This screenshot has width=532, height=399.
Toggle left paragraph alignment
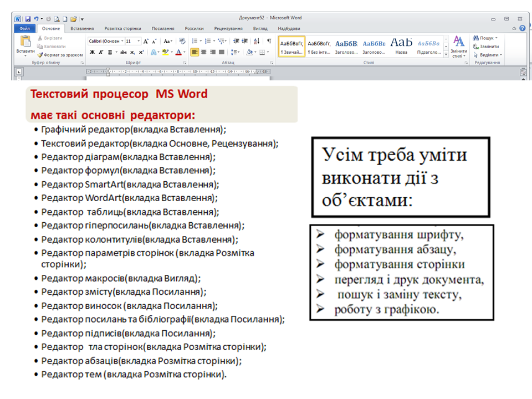195,52
